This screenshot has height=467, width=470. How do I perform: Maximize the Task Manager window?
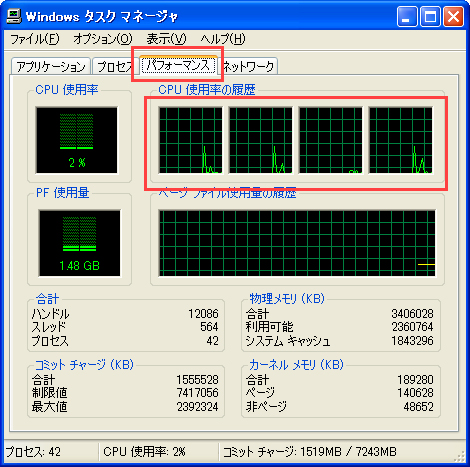430,16
